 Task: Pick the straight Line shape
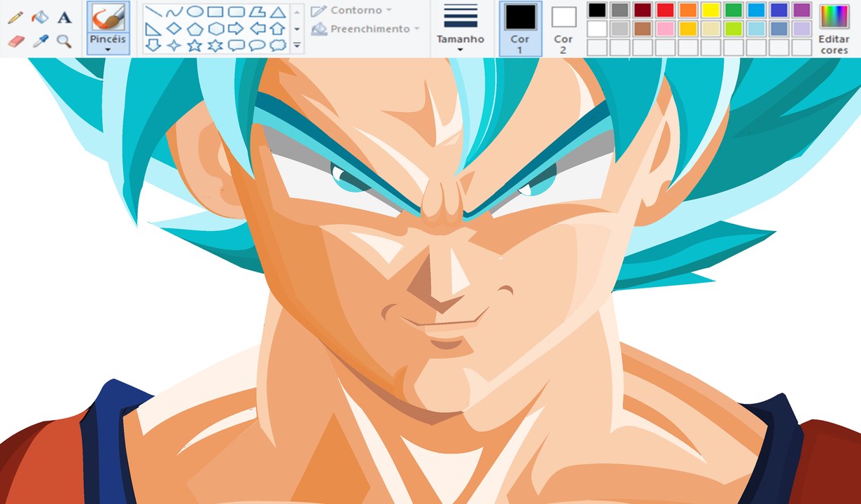[153, 12]
